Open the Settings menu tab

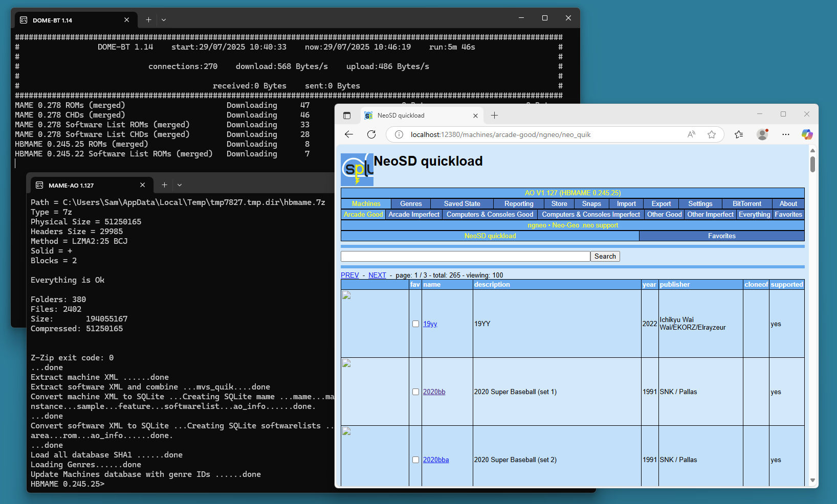tap(700, 203)
